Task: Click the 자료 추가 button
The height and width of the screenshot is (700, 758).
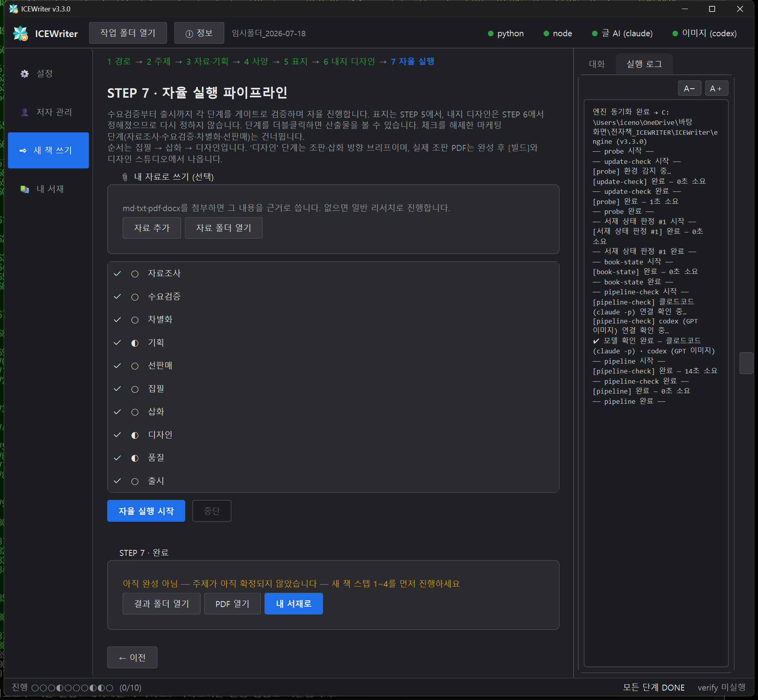Action: point(152,228)
